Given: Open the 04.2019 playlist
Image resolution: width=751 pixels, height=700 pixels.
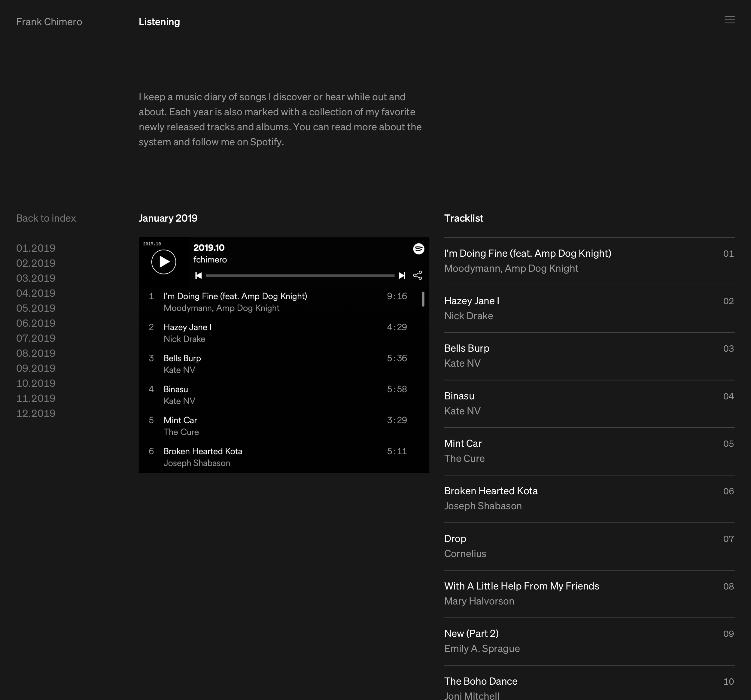Looking at the screenshot, I should (x=36, y=293).
